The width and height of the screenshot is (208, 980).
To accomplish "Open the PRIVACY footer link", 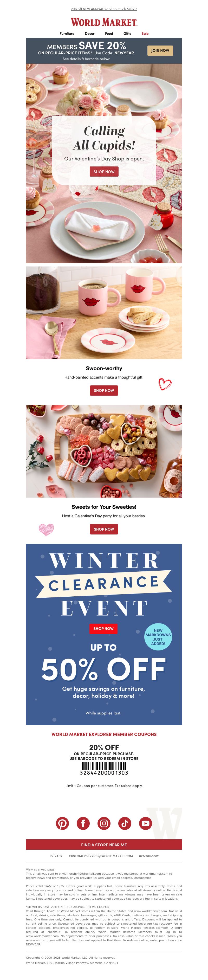I will point(56,856).
